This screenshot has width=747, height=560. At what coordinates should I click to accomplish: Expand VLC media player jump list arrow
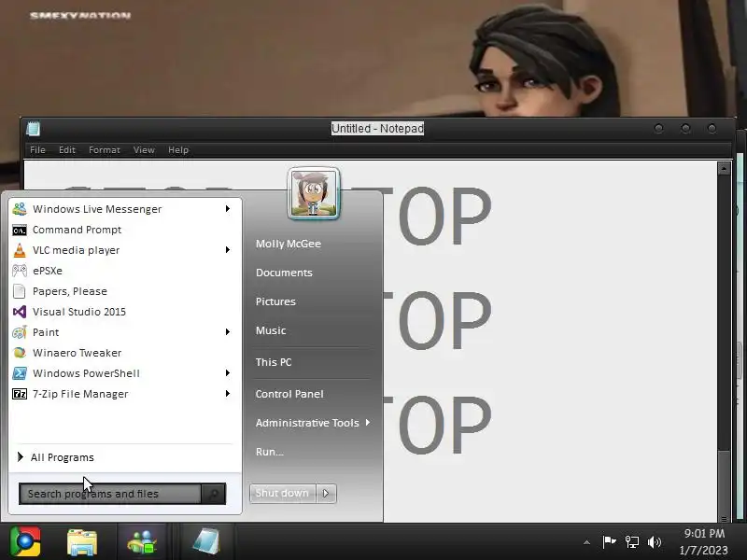tap(228, 249)
